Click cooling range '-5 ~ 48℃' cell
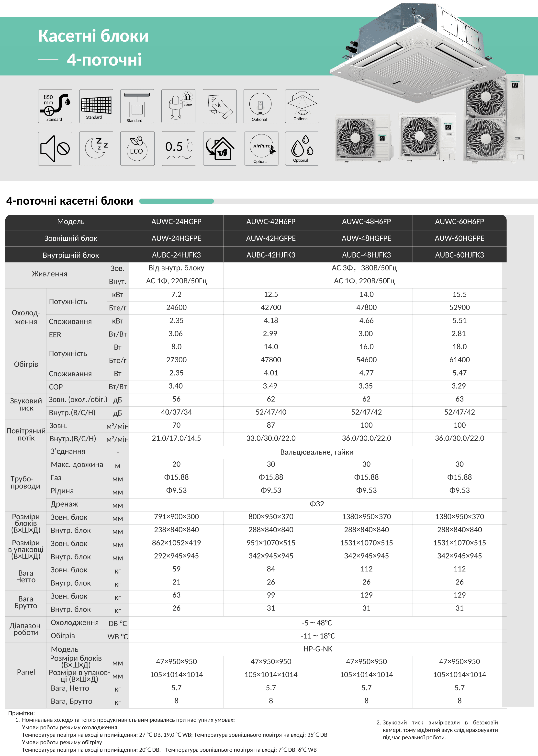Viewport: 538px width, 756px height. 317,623
